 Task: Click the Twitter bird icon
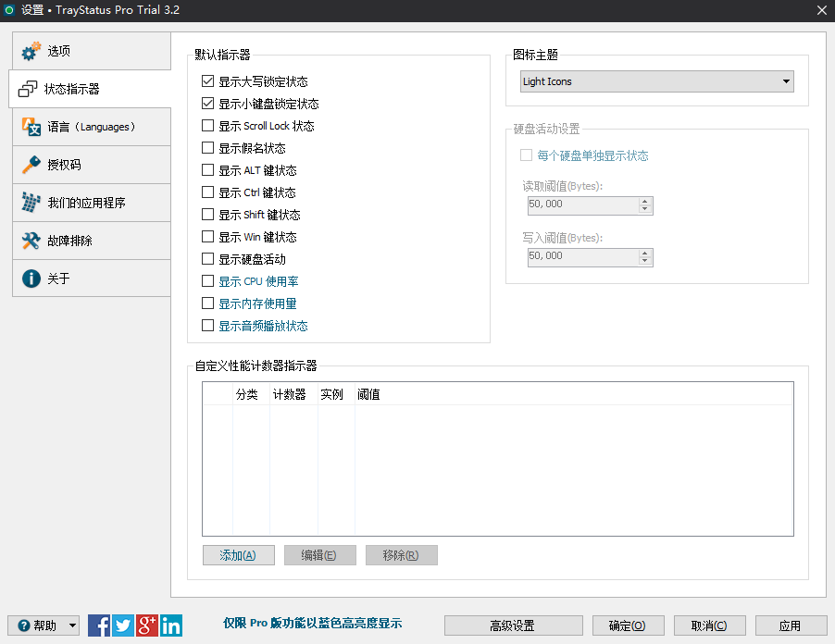tap(123, 625)
